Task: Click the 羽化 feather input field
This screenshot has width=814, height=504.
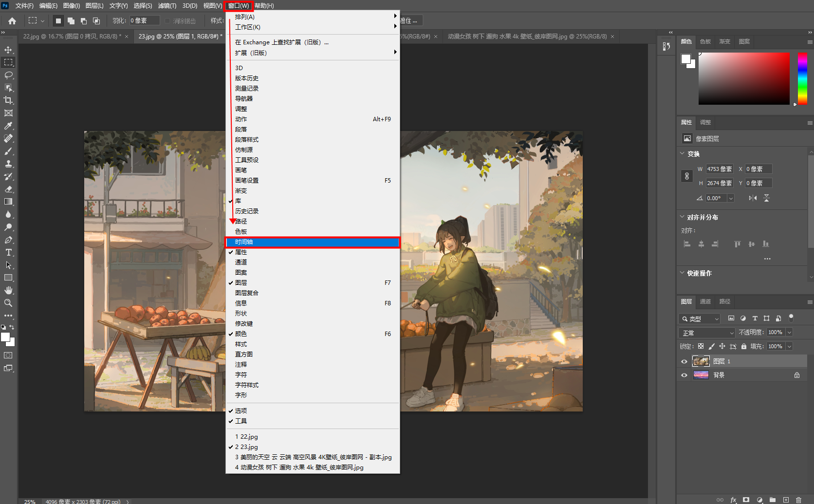Action: coord(144,20)
